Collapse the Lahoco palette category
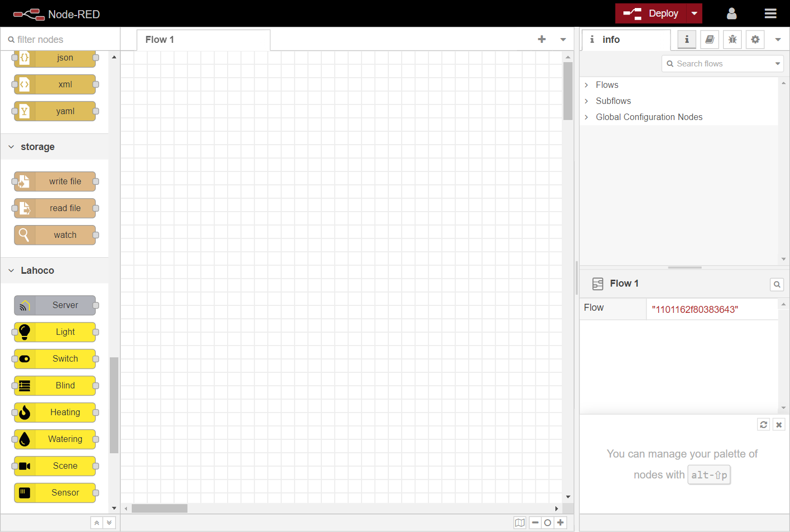The image size is (790, 532). pyautogui.click(x=12, y=271)
